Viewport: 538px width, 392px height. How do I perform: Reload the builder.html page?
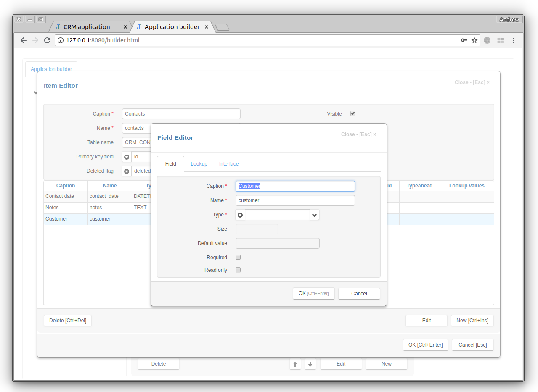point(47,40)
